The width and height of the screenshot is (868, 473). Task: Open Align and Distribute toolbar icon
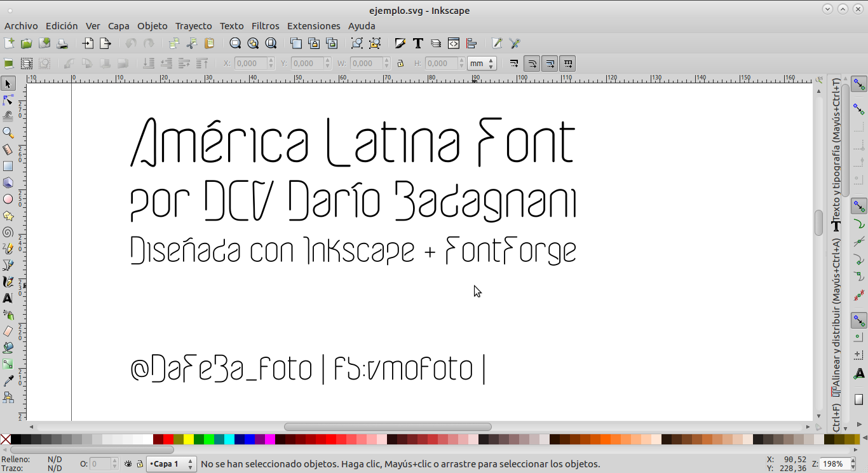(471, 43)
